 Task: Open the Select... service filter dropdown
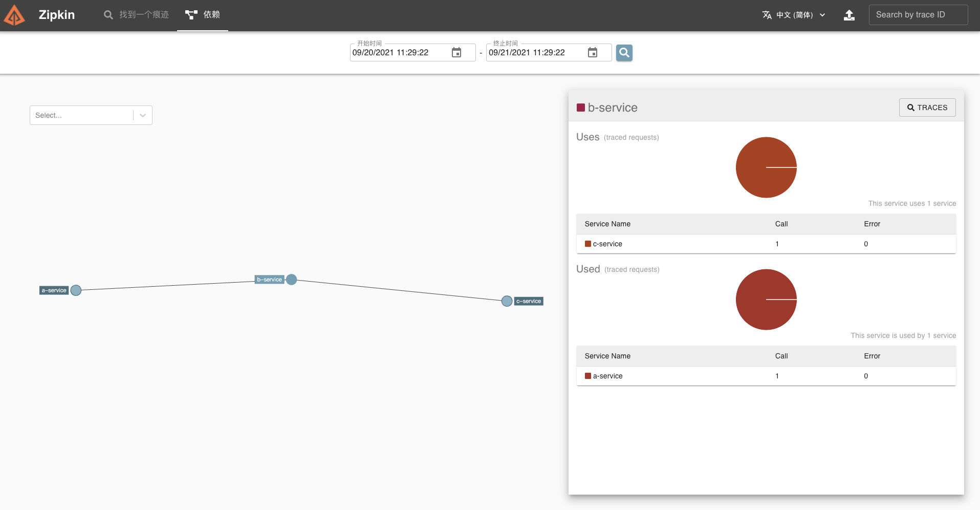point(91,115)
